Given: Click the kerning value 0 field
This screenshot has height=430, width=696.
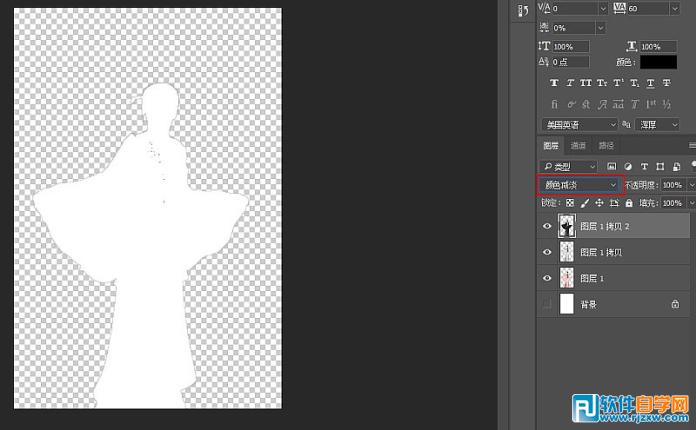Looking at the screenshot, I should click(x=576, y=8).
